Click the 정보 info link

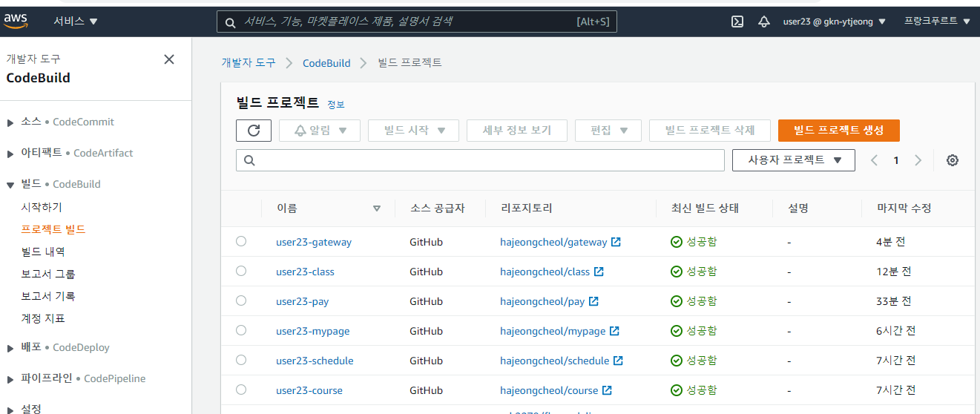[x=336, y=105]
